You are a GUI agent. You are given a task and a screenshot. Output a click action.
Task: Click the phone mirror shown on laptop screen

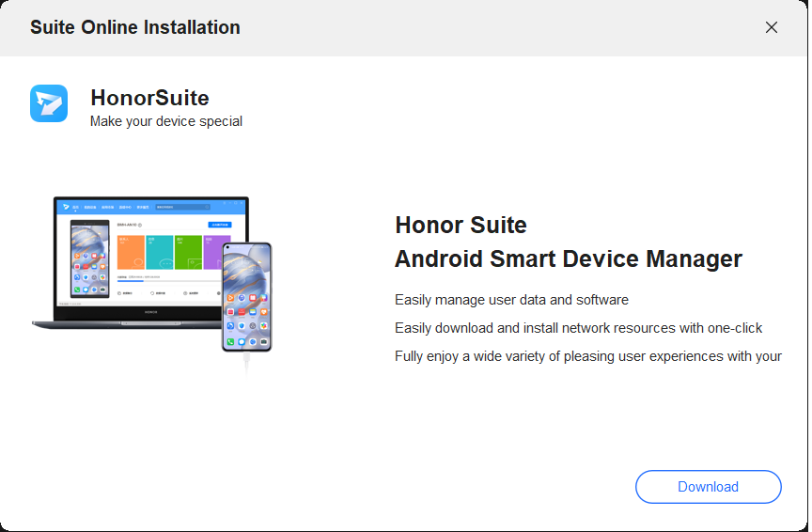pos(90,259)
